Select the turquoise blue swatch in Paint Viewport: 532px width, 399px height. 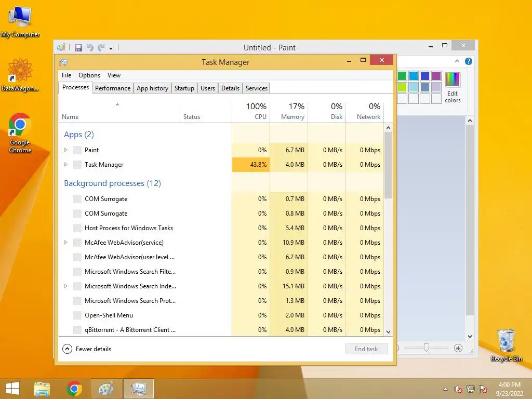[x=414, y=76]
